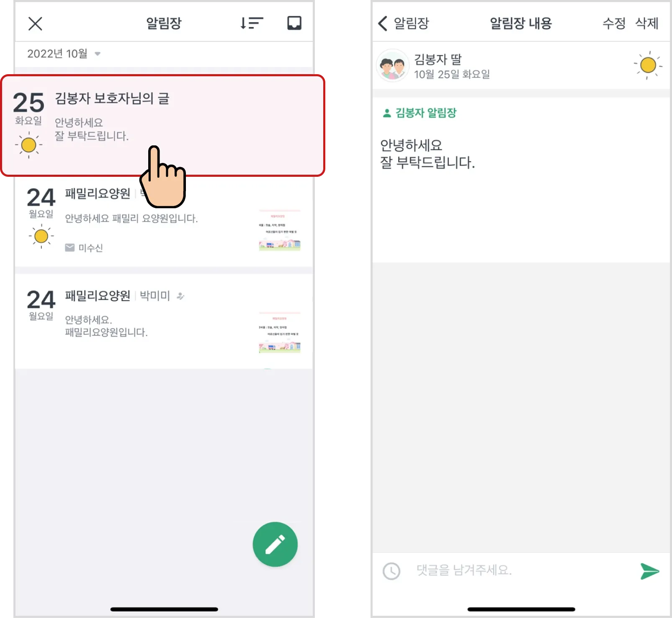Open the inbox tray icon in the header
The height and width of the screenshot is (618, 672).
[294, 23]
